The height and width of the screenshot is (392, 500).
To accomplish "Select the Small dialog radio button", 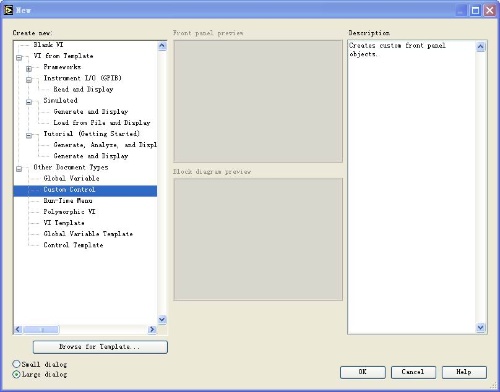I will pyautogui.click(x=16, y=364).
